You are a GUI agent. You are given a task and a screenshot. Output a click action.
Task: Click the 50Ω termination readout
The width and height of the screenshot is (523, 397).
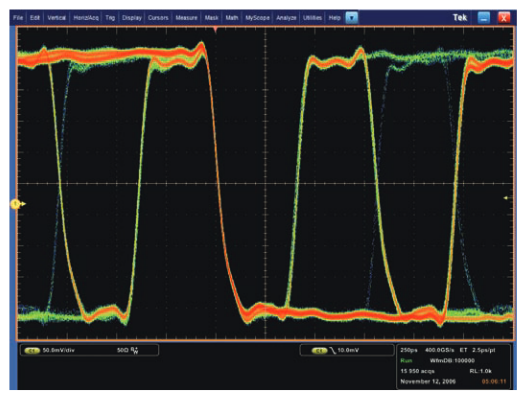tap(122, 350)
